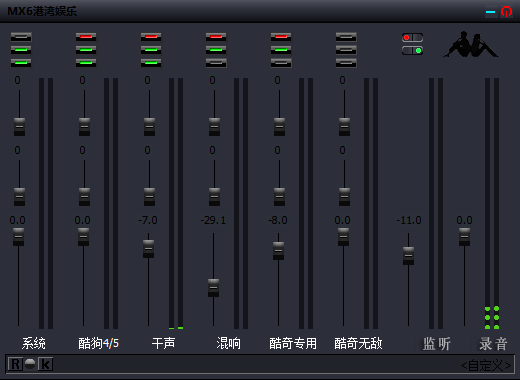Click the upper small fader of 酷奇无敌 channel
This screenshot has width=520, height=380.
tap(344, 127)
